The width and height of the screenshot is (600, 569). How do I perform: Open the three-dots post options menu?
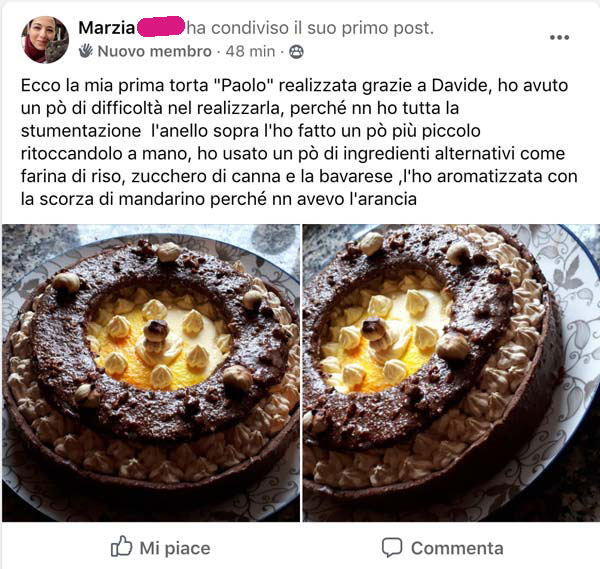[x=559, y=37]
